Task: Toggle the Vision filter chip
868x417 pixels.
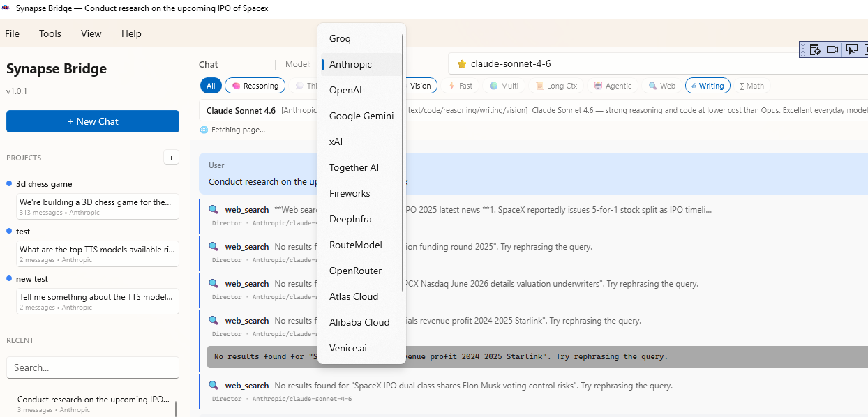Action: [420, 86]
